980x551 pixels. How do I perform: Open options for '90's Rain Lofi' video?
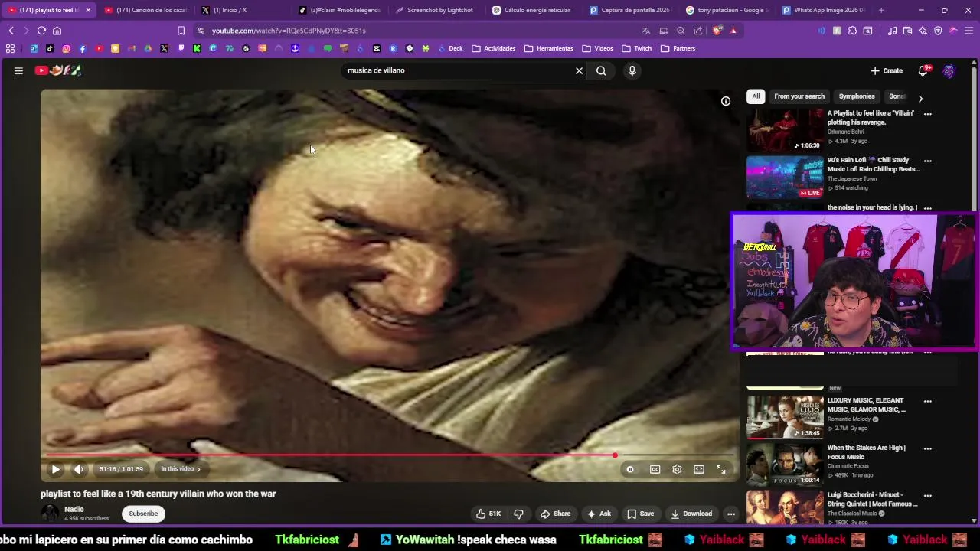928,161
